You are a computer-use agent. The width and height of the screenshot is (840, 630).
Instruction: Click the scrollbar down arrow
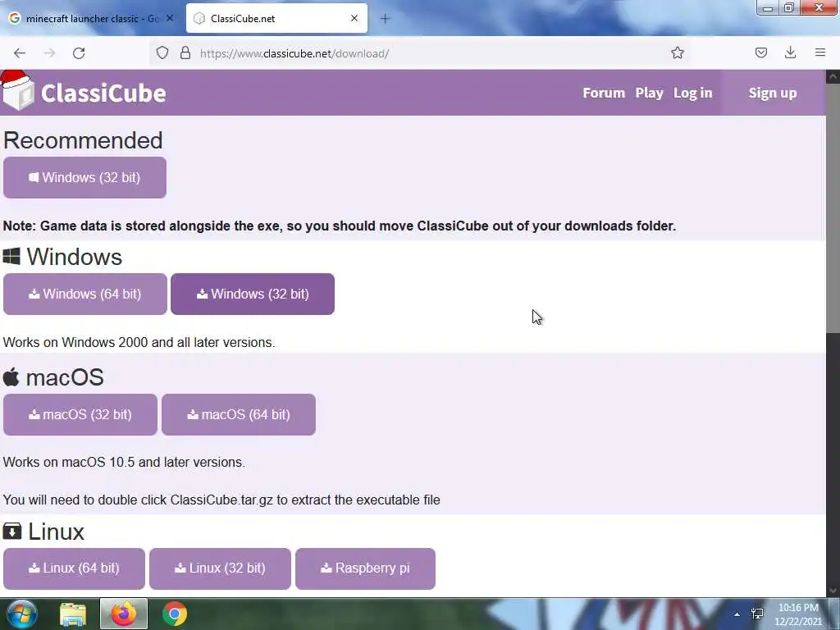833,591
